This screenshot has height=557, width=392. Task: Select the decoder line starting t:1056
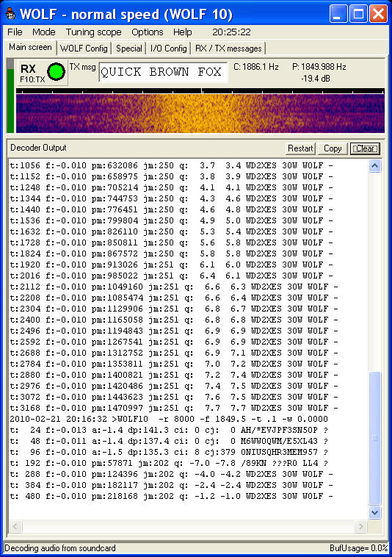pyautogui.click(x=171, y=165)
